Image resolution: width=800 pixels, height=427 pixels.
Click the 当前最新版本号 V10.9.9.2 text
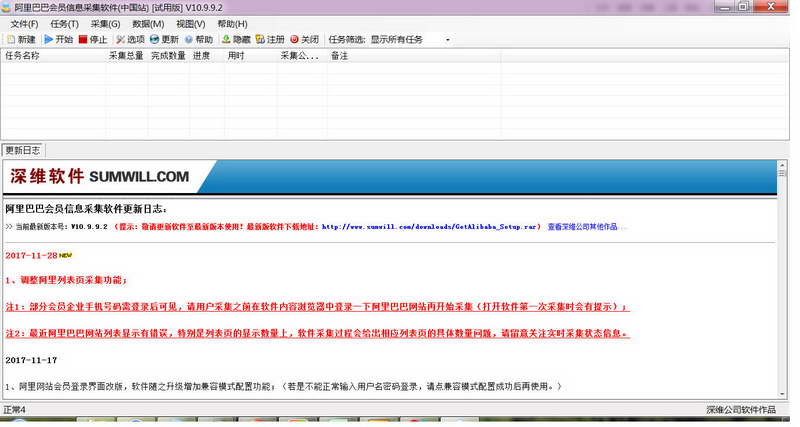point(61,227)
